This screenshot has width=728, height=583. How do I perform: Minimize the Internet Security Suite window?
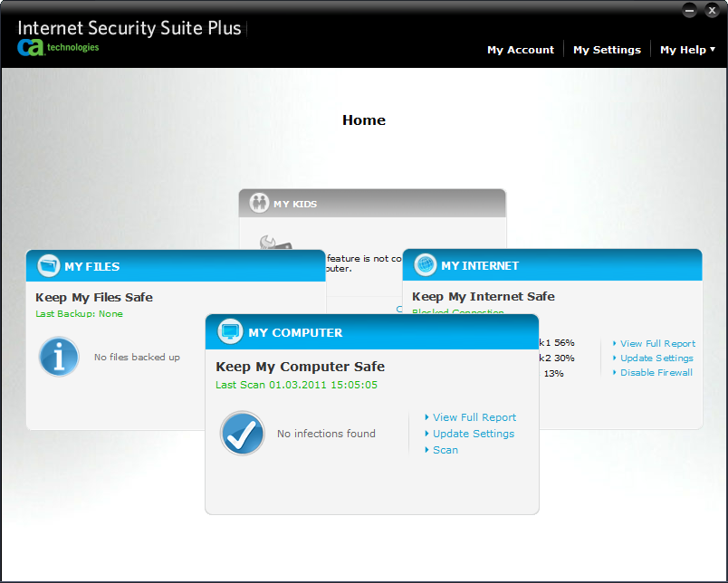[x=690, y=11]
